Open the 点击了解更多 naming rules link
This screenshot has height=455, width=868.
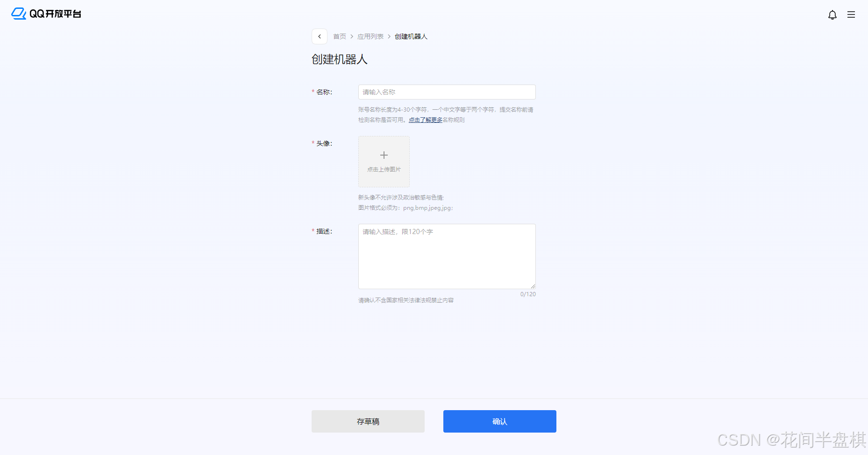click(426, 120)
